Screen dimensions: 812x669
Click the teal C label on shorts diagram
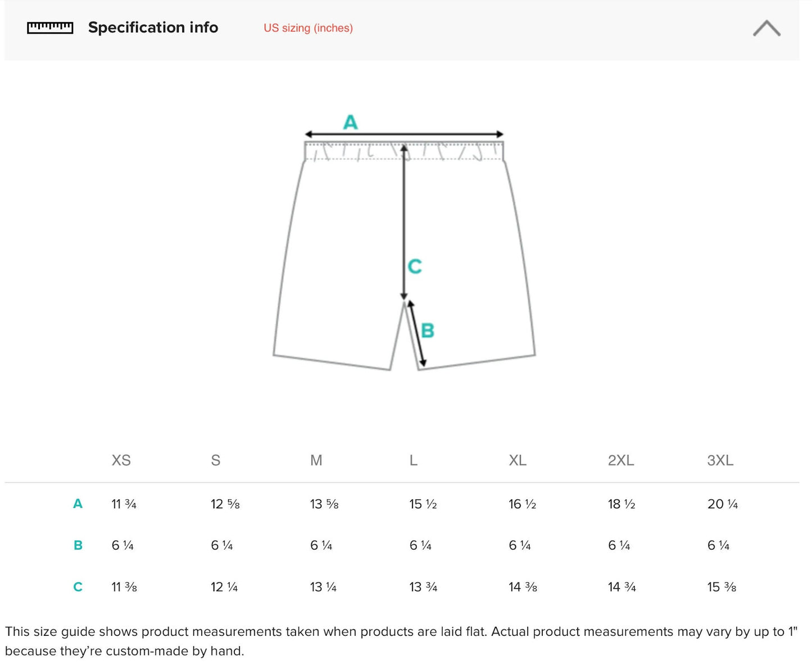pyautogui.click(x=415, y=266)
